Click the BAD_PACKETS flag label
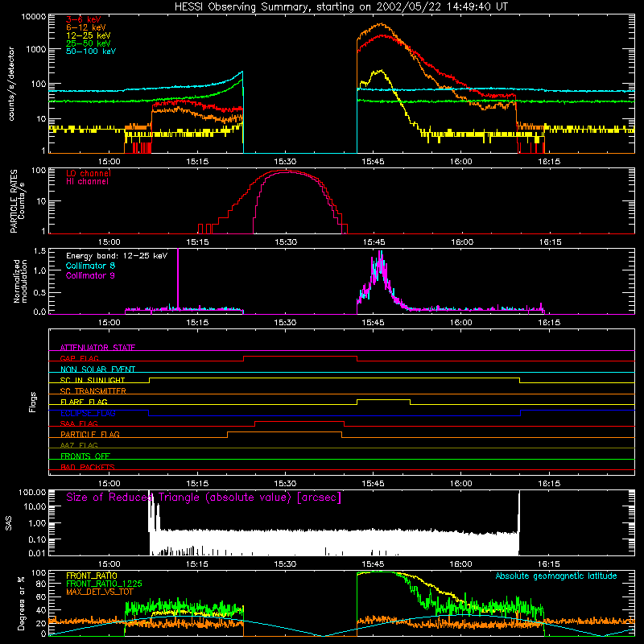Screen dimensions: 644x644 pos(88,467)
